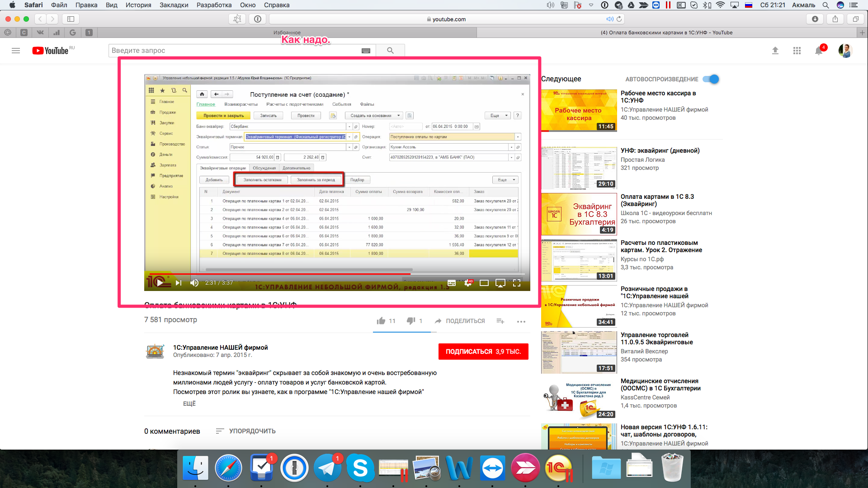Click the YouTube search magnifier button
Viewport: 868px width, 488px height.
(390, 51)
